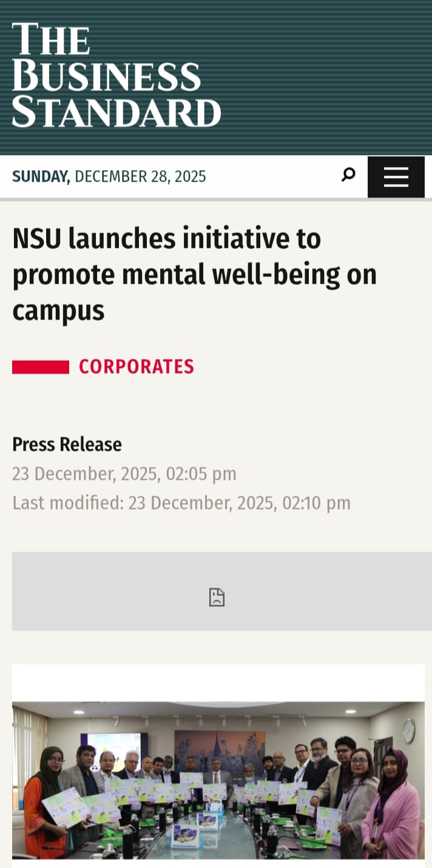Viewport: 432px width, 868px height.
Task: Click the white strip above the article photo
Action: (x=218, y=683)
